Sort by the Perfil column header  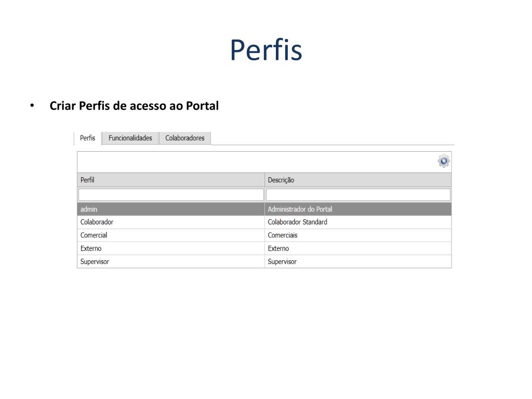click(x=170, y=180)
